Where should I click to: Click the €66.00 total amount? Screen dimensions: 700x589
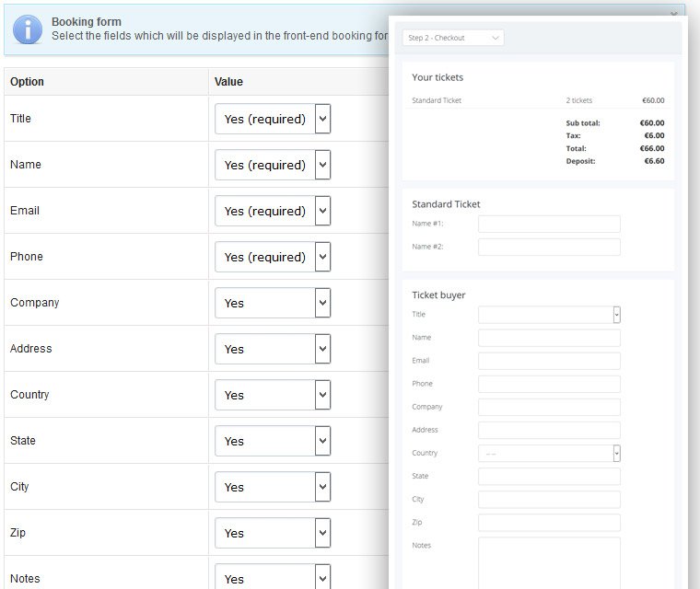point(652,148)
